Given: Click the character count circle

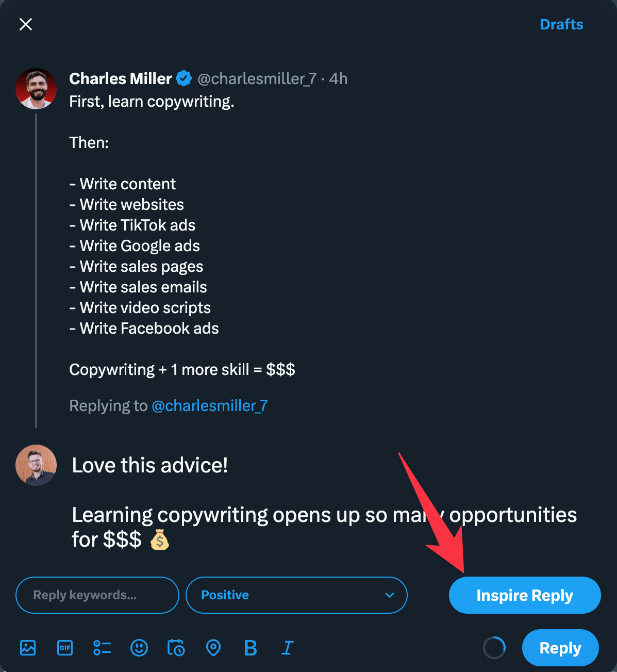Looking at the screenshot, I should click(494, 647).
